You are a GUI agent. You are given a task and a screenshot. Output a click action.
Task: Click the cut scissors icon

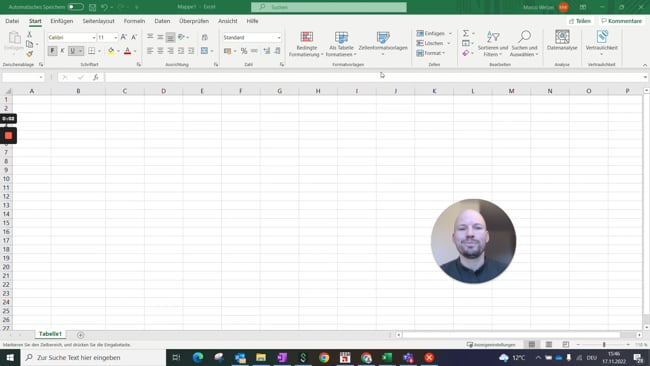29,35
